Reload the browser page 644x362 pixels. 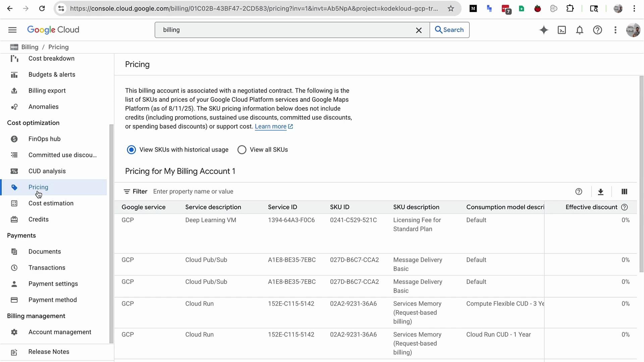click(x=42, y=8)
